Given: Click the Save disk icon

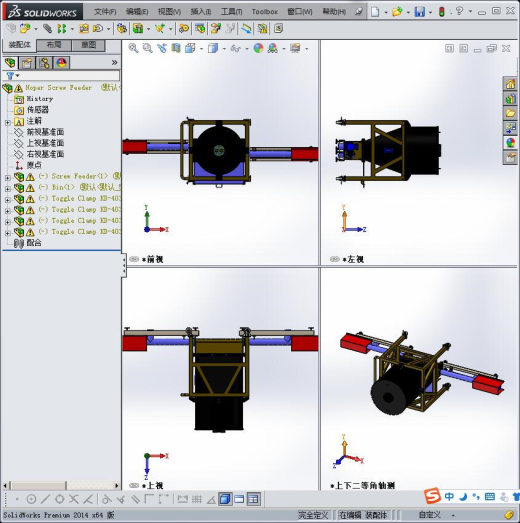Looking at the screenshot, I should [420, 12].
